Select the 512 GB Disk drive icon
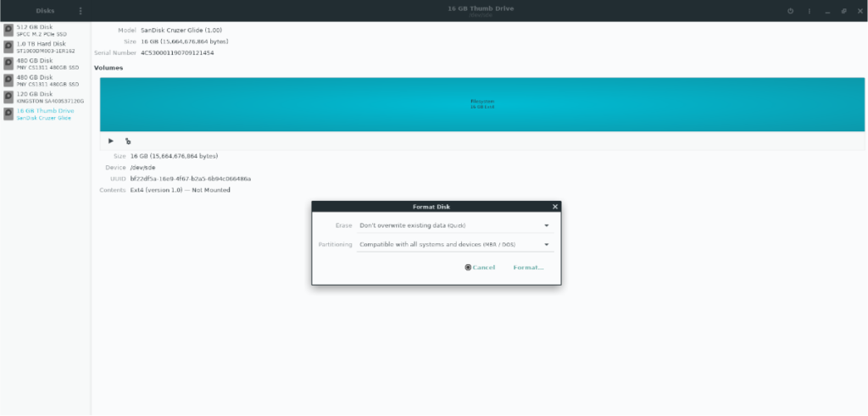The image size is (868, 416). [x=8, y=30]
